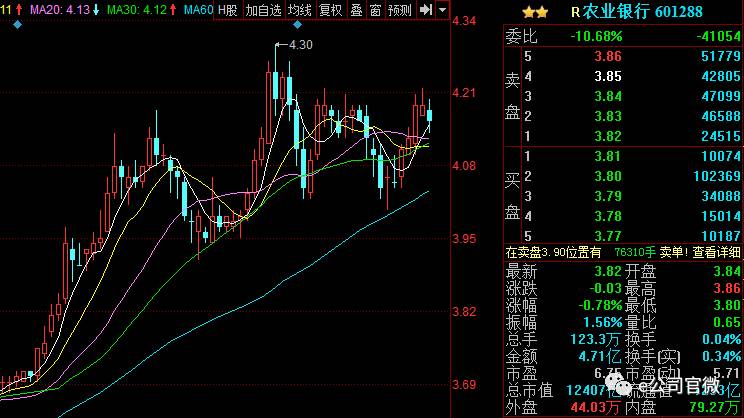Click the 量比 value 0.65
744x418 pixels.
(727, 322)
